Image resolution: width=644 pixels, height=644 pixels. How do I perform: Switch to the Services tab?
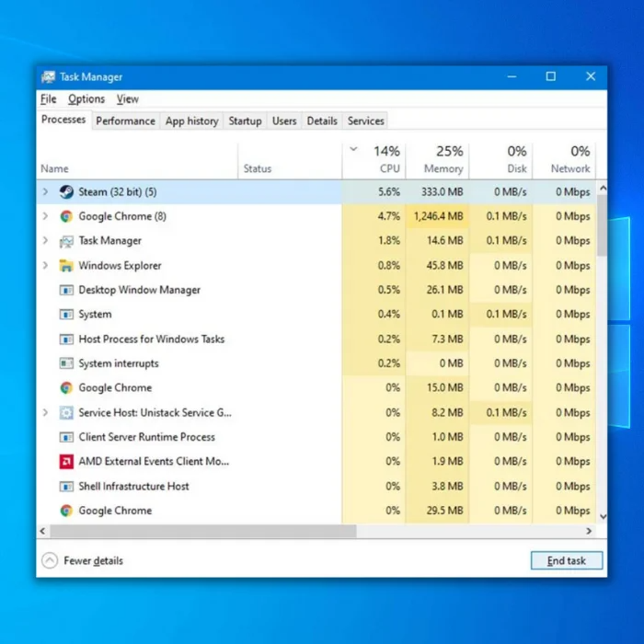(x=365, y=121)
